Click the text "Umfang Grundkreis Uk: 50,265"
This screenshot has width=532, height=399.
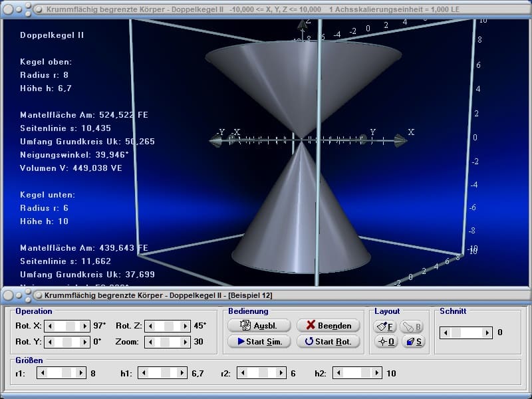point(87,142)
